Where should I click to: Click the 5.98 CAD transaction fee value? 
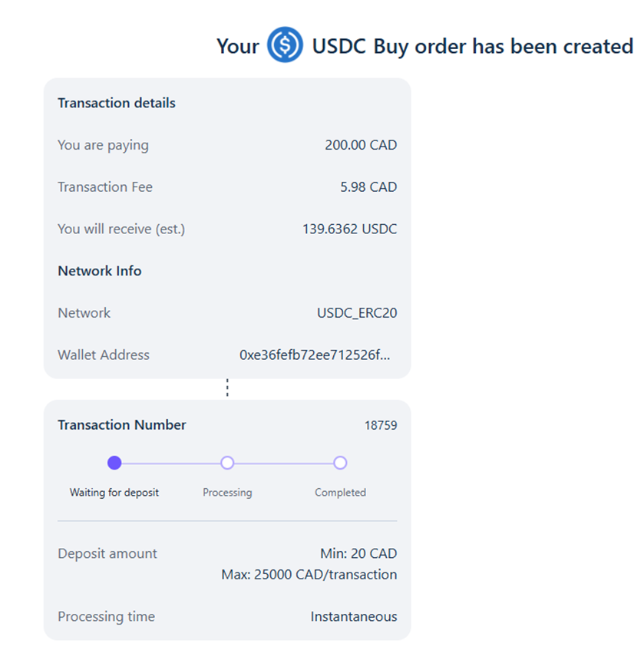(x=368, y=187)
